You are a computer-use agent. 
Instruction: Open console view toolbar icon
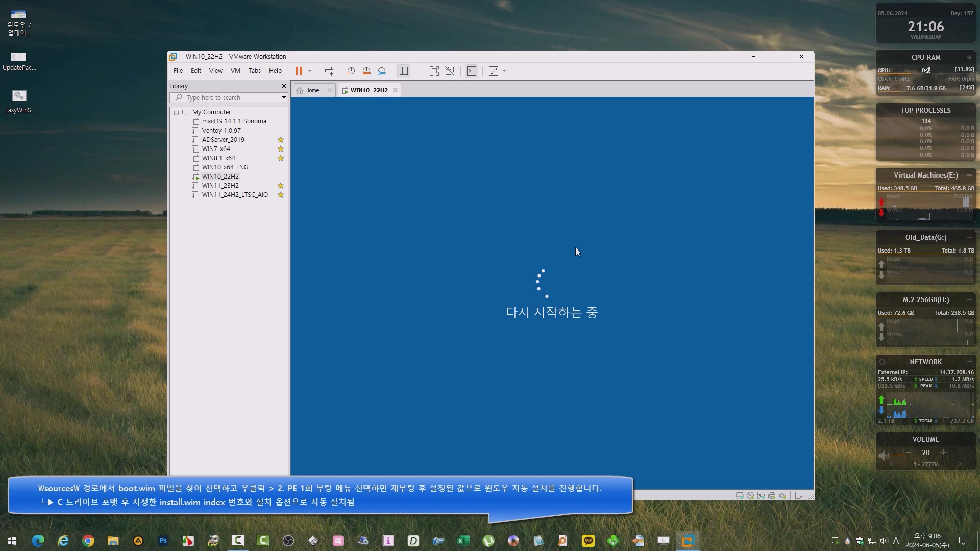coord(472,71)
